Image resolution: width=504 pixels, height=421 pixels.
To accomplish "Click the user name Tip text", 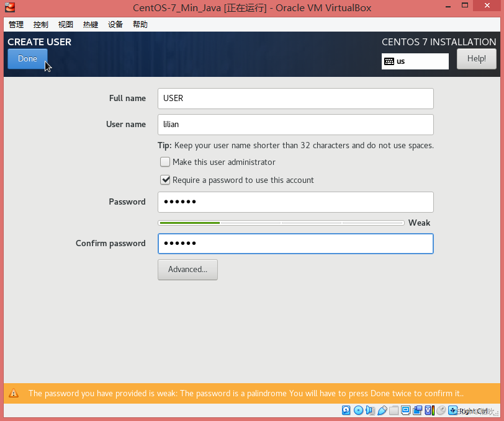I will point(295,145).
